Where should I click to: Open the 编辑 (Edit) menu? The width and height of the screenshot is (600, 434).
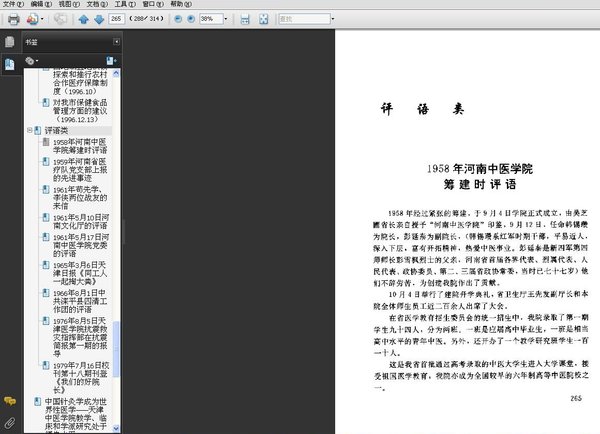41,4
